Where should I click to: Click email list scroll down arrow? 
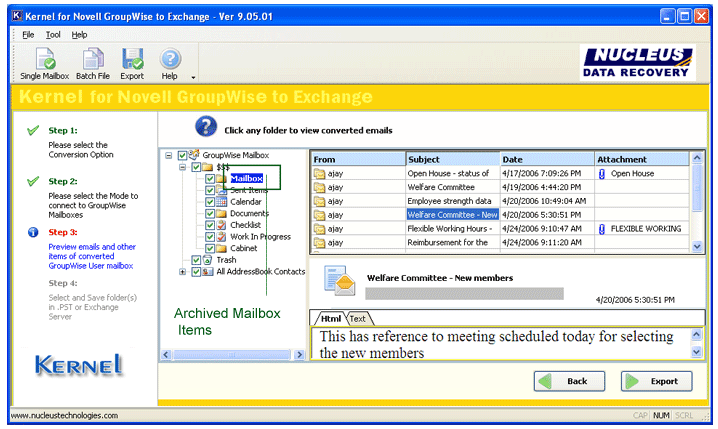697,247
